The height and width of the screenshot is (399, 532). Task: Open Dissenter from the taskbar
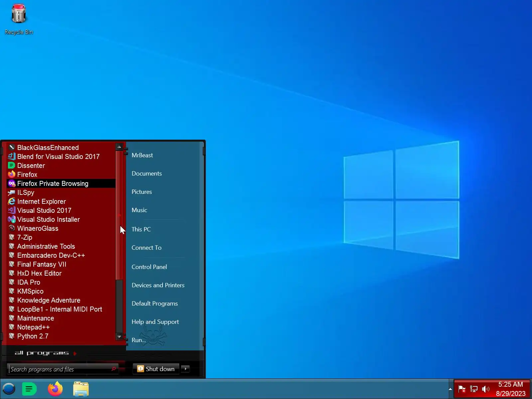[x=29, y=389]
